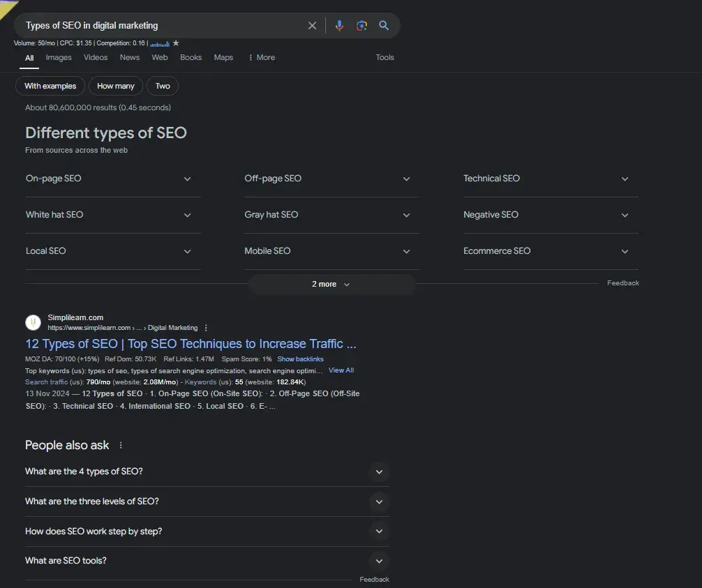Click the 'Ref Dom: 50.73K' metric
Image resolution: width=702 pixels, height=588 pixels.
coord(130,359)
